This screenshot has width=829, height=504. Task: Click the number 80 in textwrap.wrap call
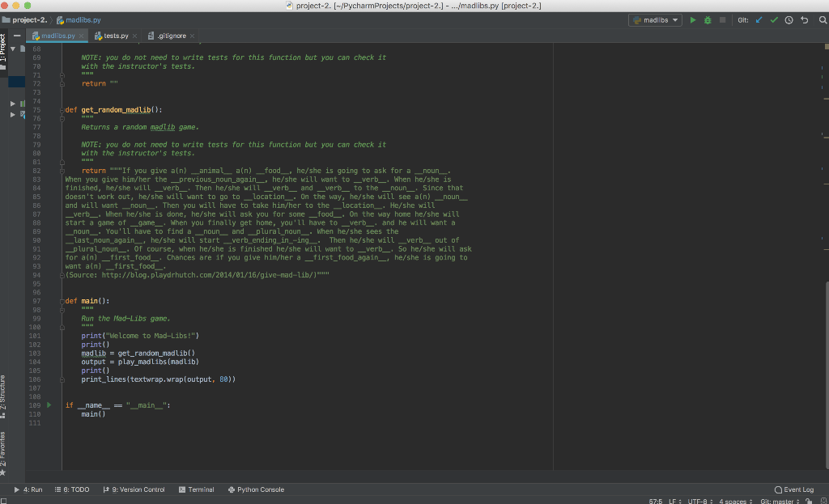(x=223, y=379)
